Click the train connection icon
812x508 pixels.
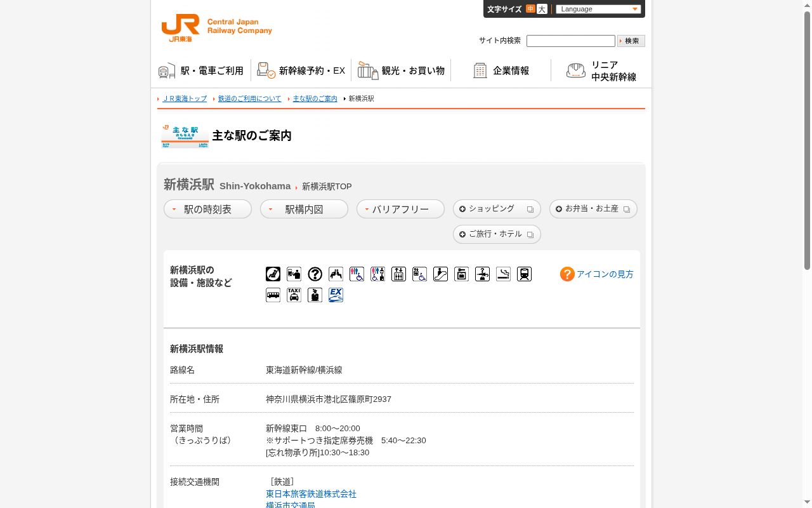524,274
